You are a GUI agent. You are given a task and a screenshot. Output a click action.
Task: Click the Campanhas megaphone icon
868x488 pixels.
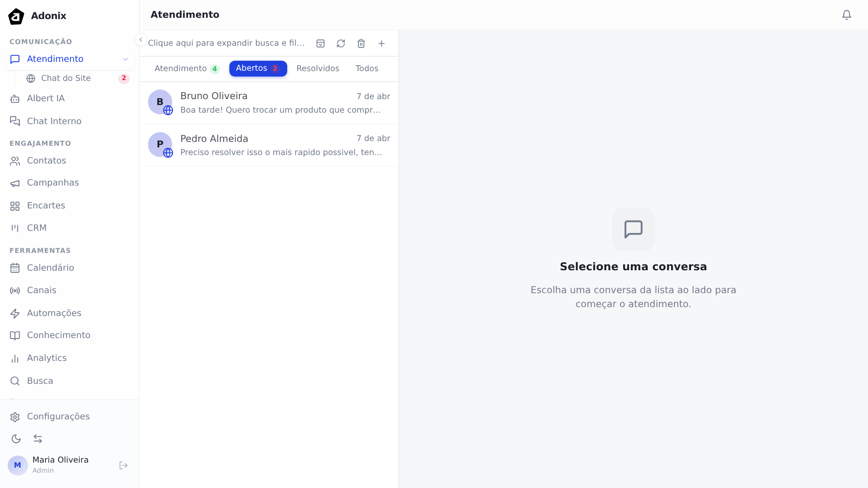pyautogui.click(x=15, y=183)
